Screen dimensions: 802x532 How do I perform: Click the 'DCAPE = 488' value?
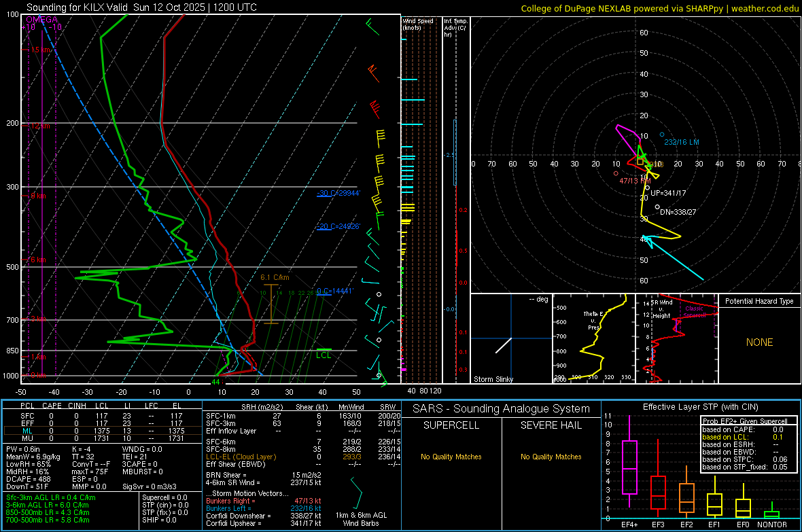[x=29, y=479]
